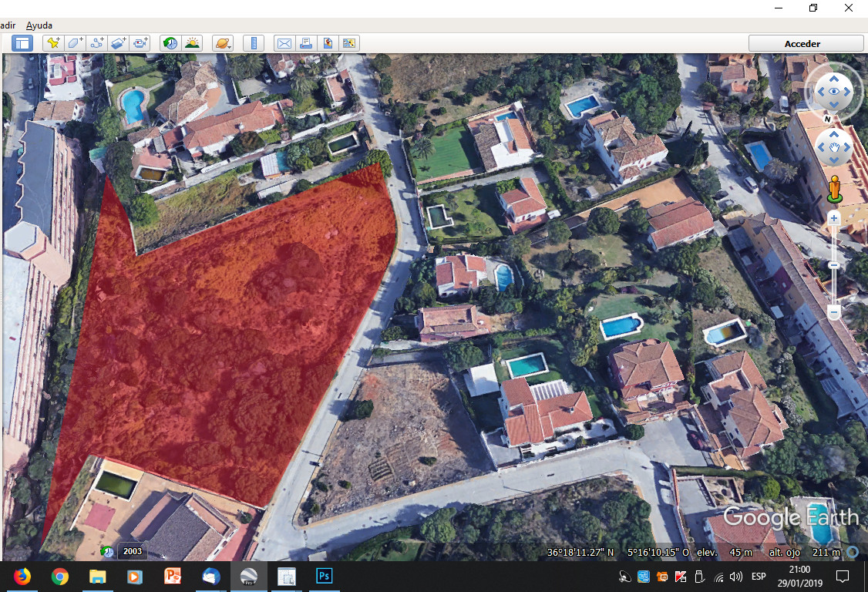Toggle sunlight across the landscape
Image resolution: width=868 pixels, height=592 pixels.
pos(192,43)
